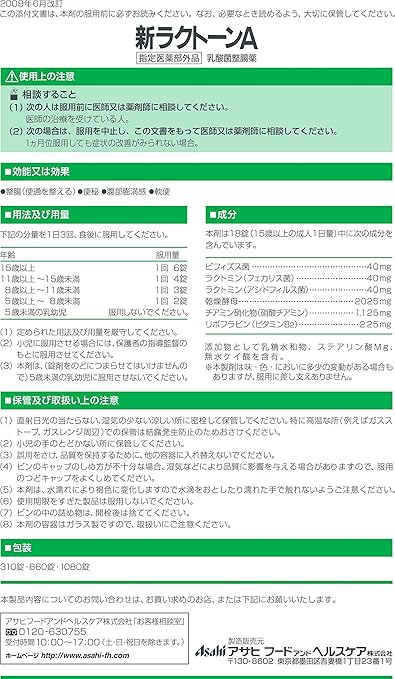This screenshot has width=395, height=679.
Task: Click the 相談すること subheading
Action: 49,94
